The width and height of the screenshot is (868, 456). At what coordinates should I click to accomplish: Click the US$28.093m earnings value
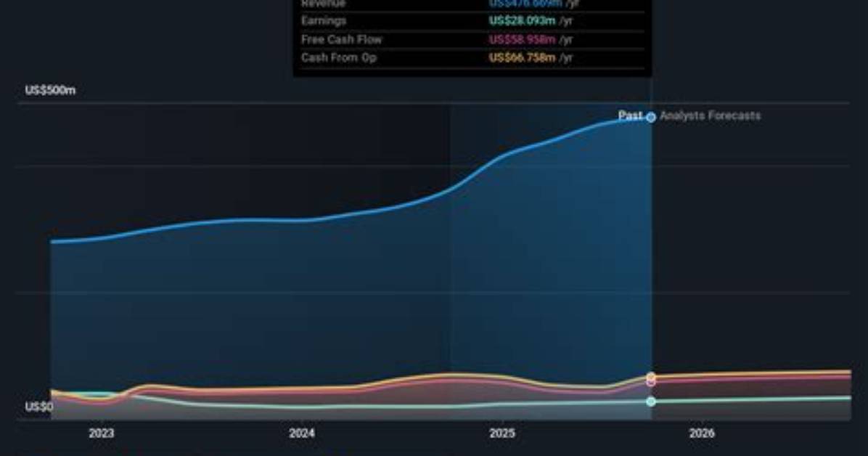click(x=522, y=21)
